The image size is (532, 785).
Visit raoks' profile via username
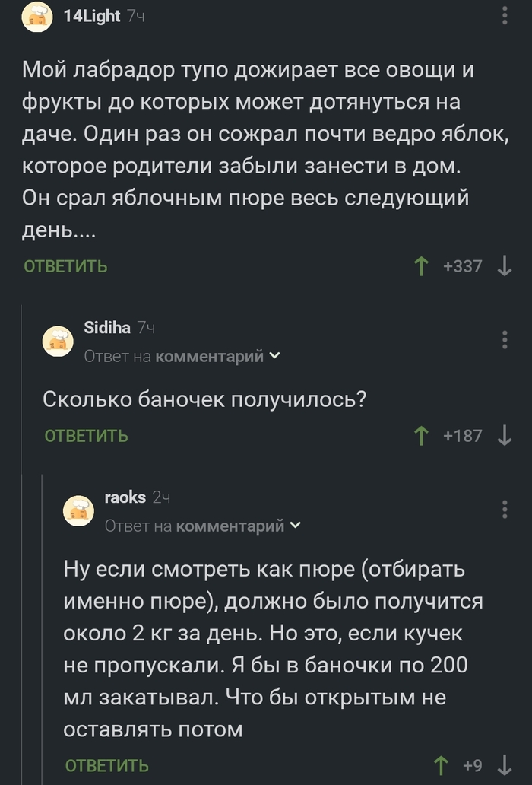(125, 497)
